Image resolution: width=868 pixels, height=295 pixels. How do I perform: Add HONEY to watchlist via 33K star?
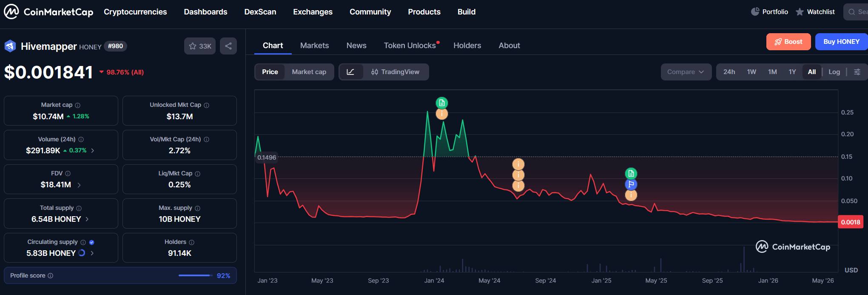[x=200, y=46]
